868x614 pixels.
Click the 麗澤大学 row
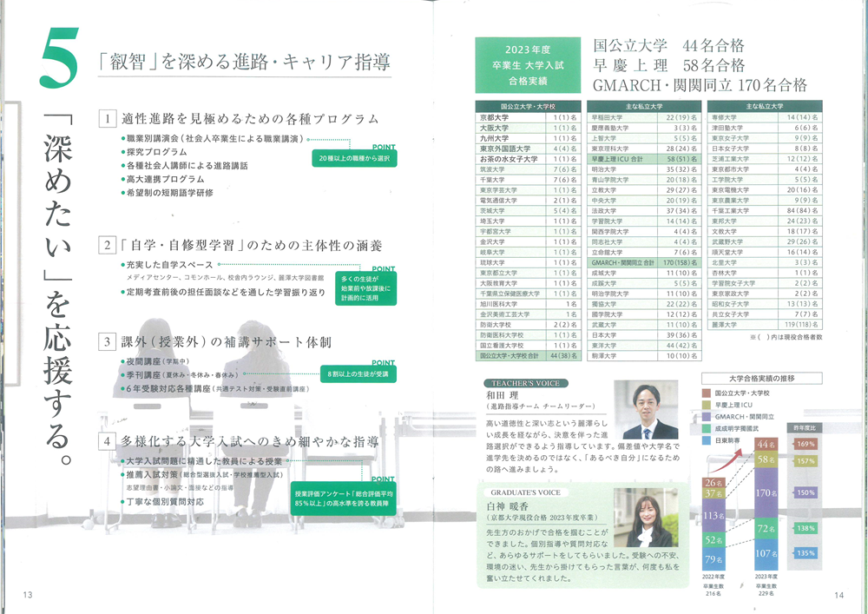click(x=765, y=325)
